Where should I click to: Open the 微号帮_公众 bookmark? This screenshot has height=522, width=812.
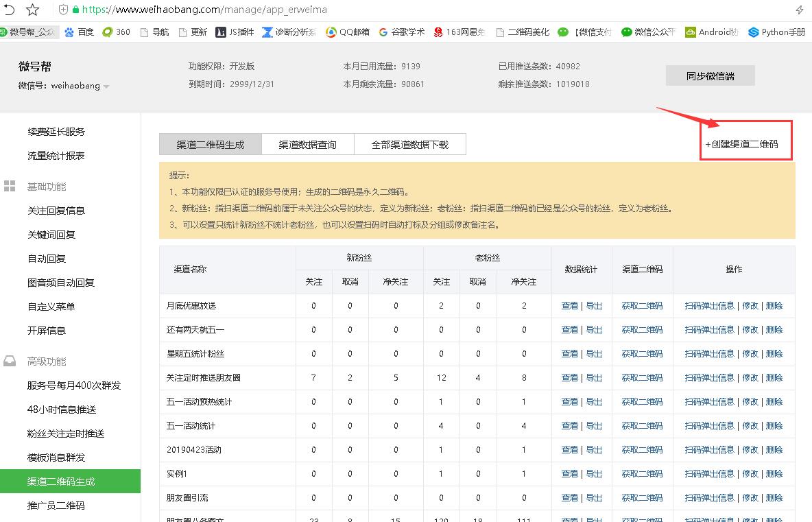pos(27,32)
